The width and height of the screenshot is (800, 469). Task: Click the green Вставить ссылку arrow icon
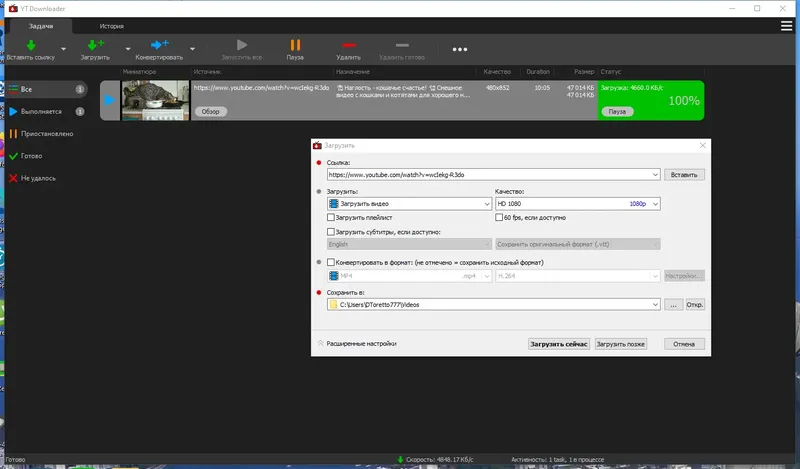coord(31,45)
